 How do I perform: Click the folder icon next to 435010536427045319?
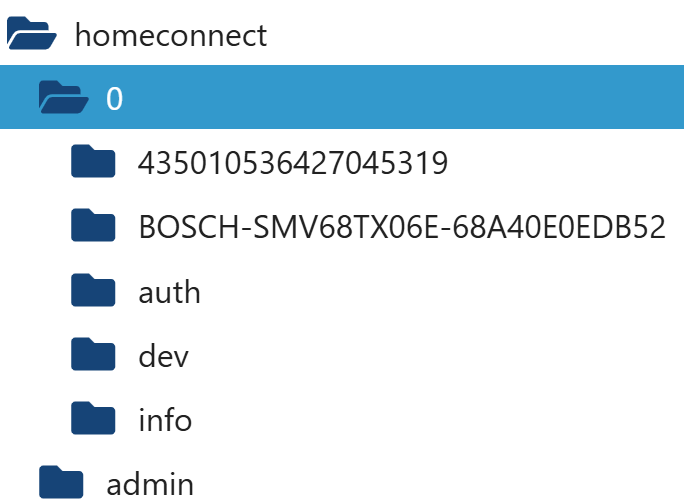click(95, 162)
